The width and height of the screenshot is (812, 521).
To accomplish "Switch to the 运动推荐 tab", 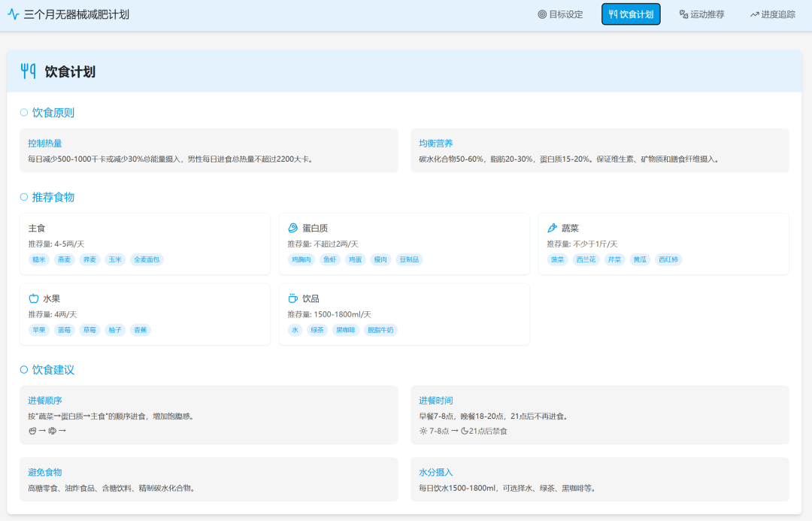I will pos(701,14).
